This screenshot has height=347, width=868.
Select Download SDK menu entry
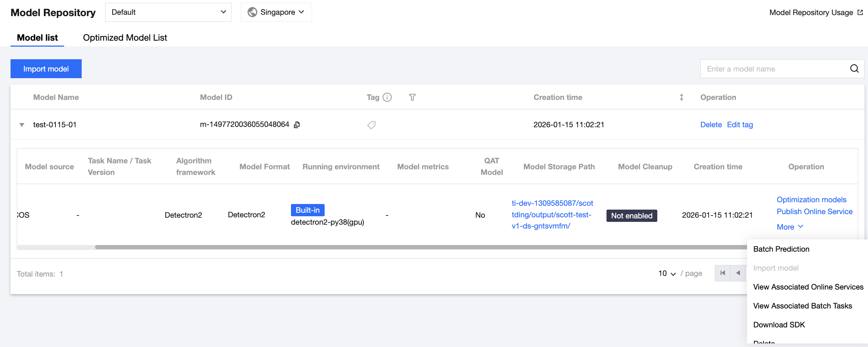click(x=779, y=325)
